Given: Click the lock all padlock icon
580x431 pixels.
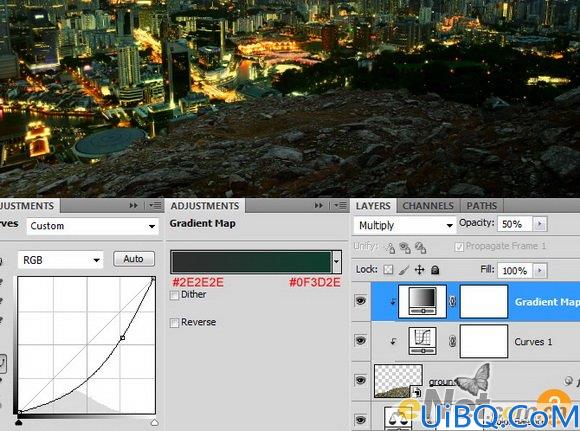Looking at the screenshot, I should (x=435, y=270).
